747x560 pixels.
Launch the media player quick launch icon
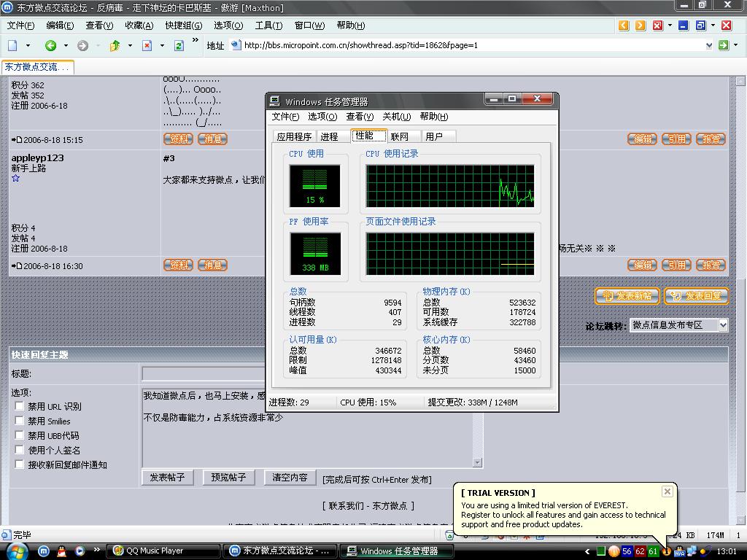tap(79, 551)
